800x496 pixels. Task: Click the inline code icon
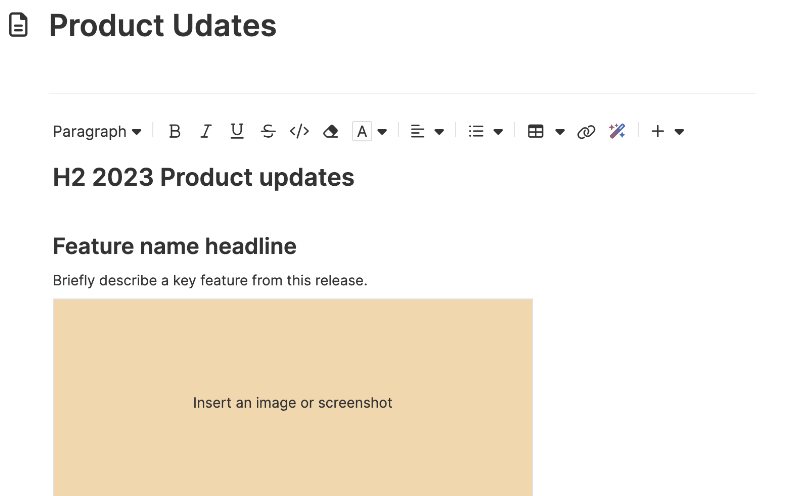[x=299, y=132]
